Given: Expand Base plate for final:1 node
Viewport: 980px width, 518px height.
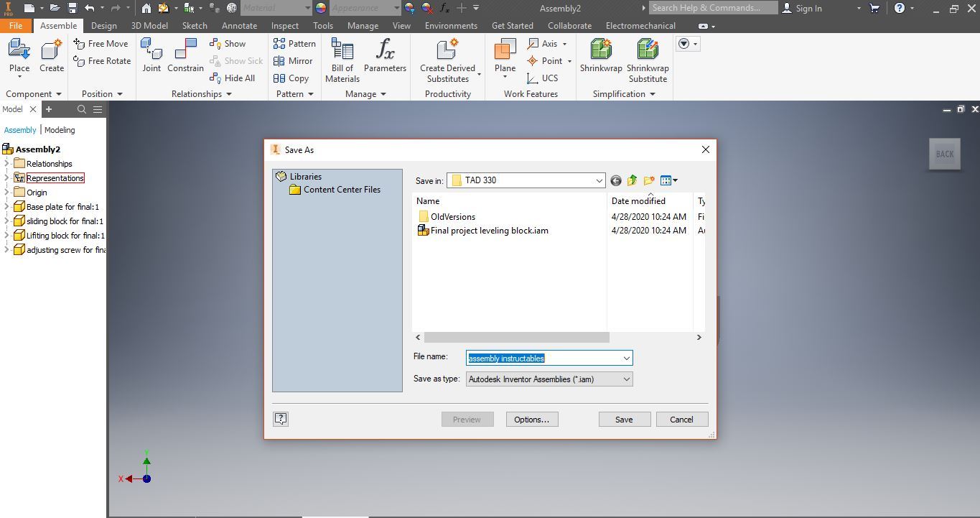Looking at the screenshot, I should (6, 207).
